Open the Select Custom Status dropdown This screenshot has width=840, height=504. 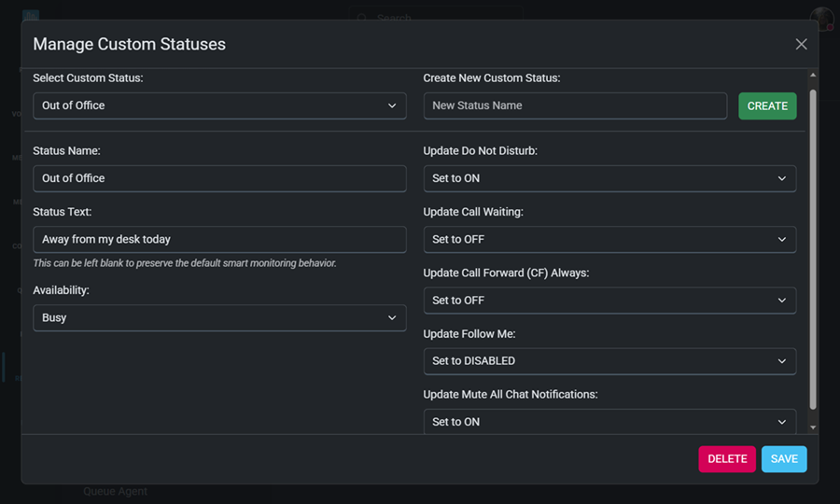point(219,105)
